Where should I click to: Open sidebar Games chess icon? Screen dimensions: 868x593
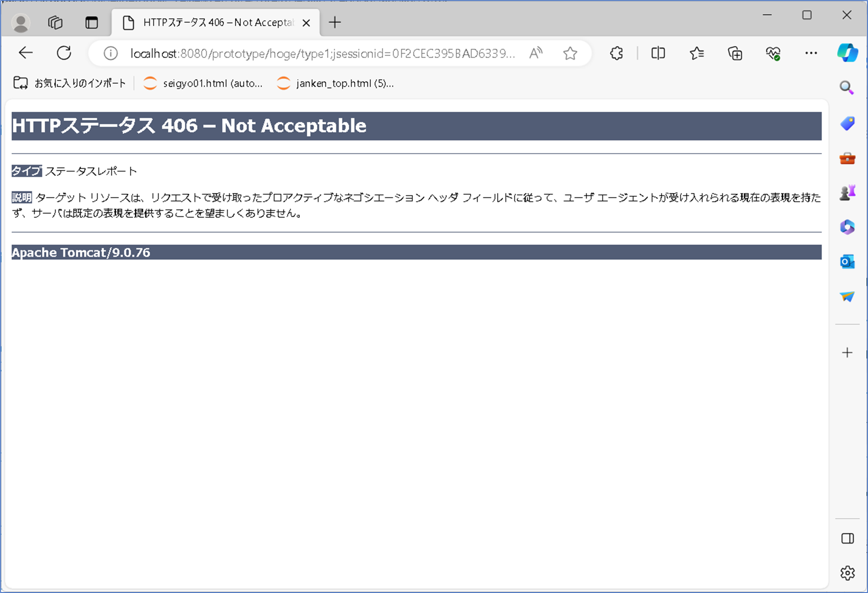(847, 192)
